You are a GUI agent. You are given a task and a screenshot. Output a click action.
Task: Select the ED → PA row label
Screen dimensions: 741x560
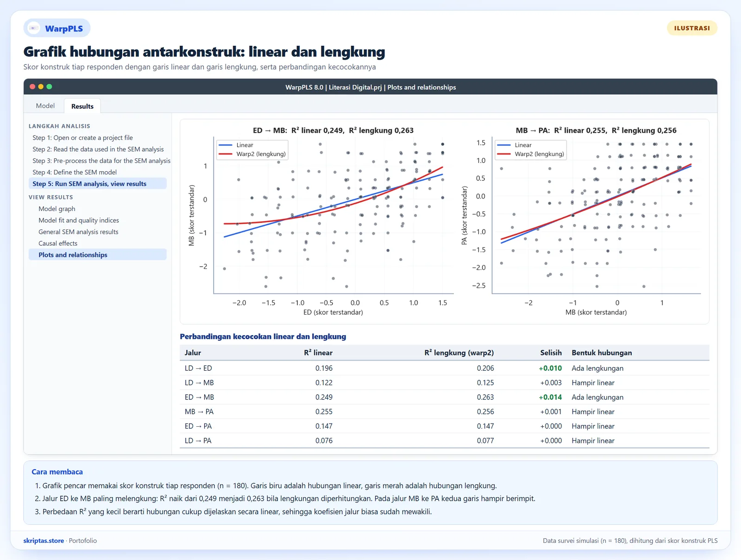click(x=198, y=426)
